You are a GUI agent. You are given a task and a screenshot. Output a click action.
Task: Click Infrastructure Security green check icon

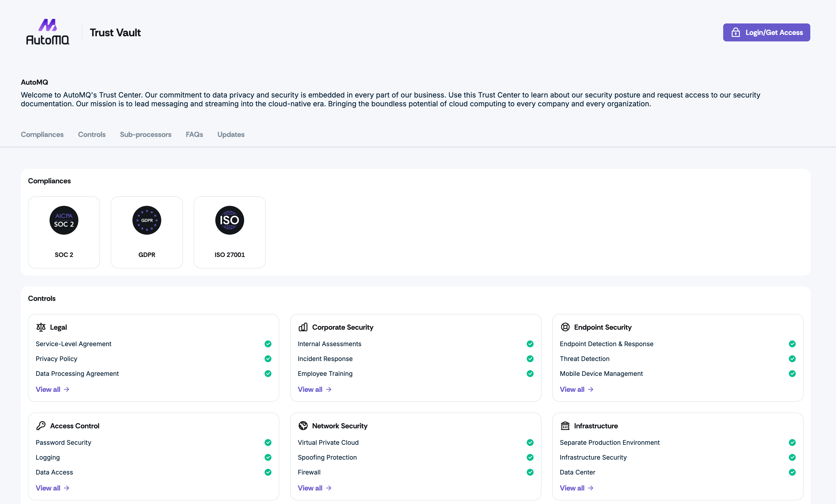pyautogui.click(x=792, y=458)
